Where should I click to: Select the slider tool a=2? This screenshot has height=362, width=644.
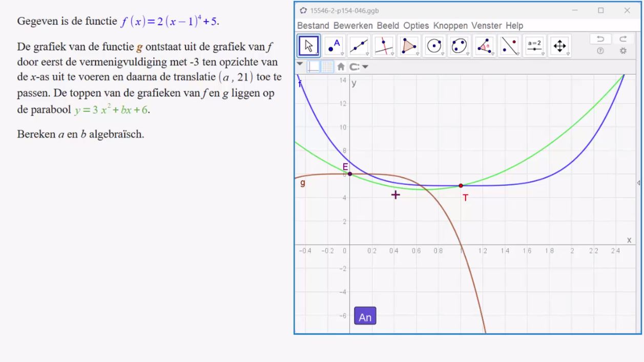pyautogui.click(x=534, y=46)
